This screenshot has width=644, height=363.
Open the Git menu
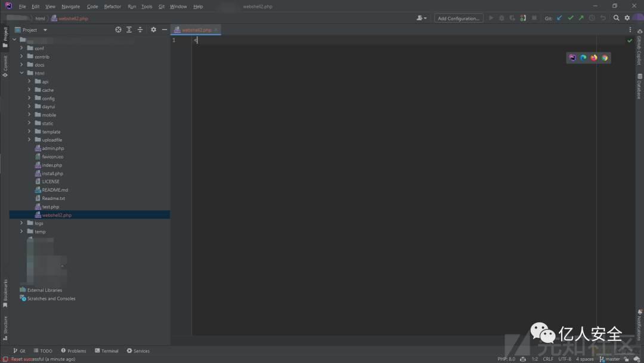pyautogui.click(x=162, y=7)
